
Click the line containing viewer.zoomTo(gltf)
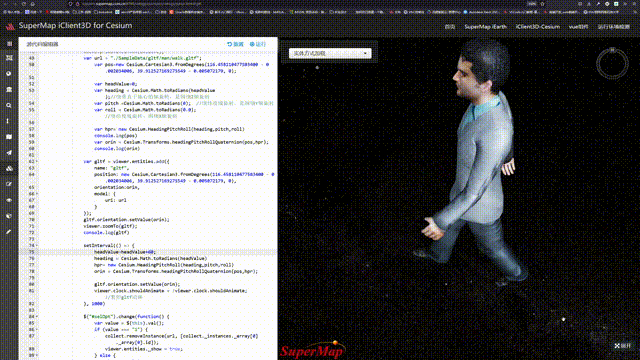(x=110, y=226)
